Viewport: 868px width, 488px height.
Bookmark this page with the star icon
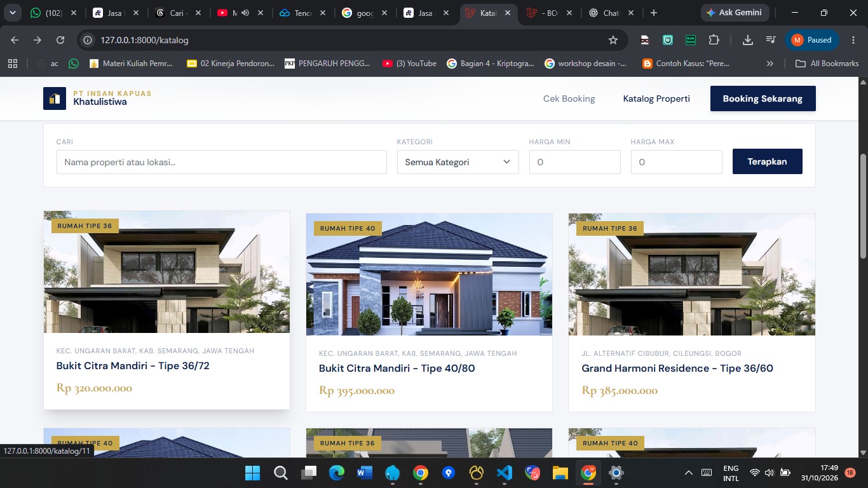click(613, 40)
